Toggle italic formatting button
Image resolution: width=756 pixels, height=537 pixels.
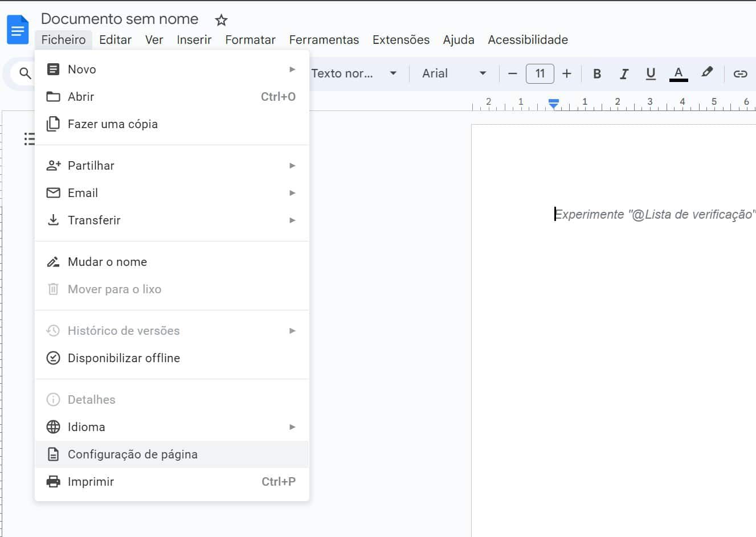(624, 73)
